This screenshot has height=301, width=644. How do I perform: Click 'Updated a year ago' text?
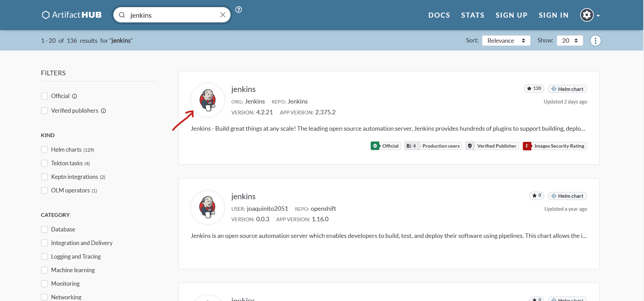click(566, 209)
